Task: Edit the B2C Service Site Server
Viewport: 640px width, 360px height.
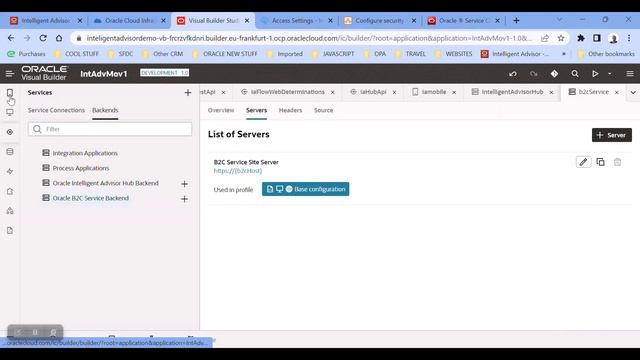Action: (583, 162)
